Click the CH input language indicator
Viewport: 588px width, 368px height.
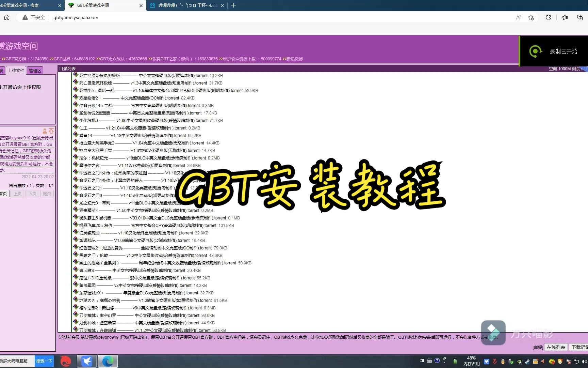pos(422,361)
